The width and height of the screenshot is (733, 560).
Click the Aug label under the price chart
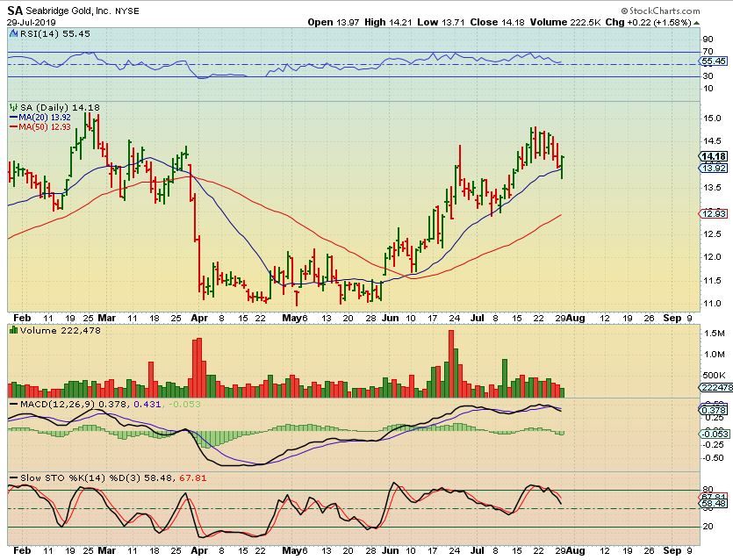[x=576, y=319]
